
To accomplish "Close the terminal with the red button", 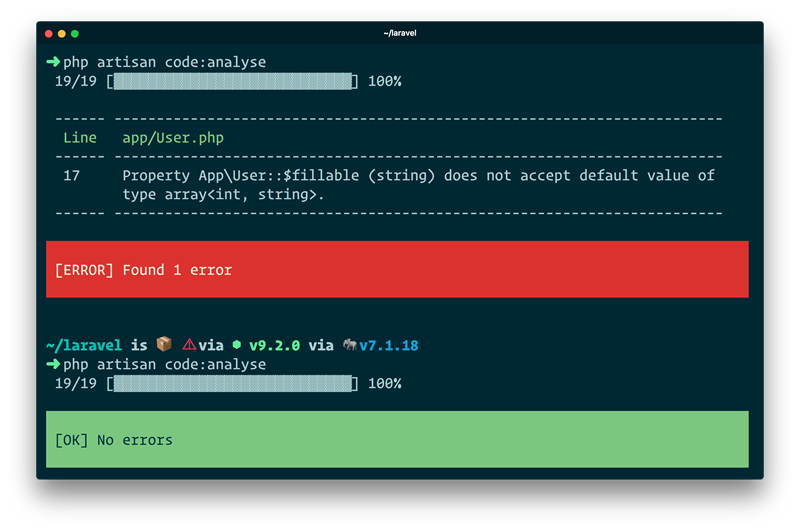I will coord(48,33).
